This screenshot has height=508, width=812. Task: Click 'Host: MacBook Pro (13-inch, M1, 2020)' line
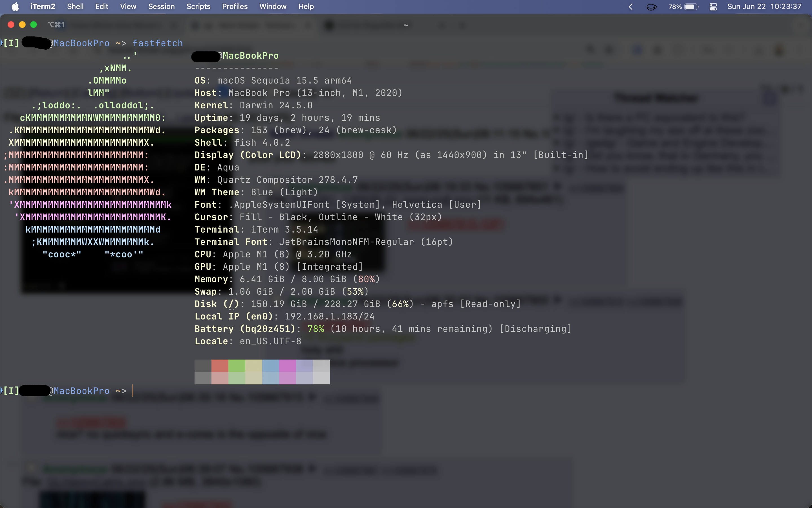tap(298, 93)
